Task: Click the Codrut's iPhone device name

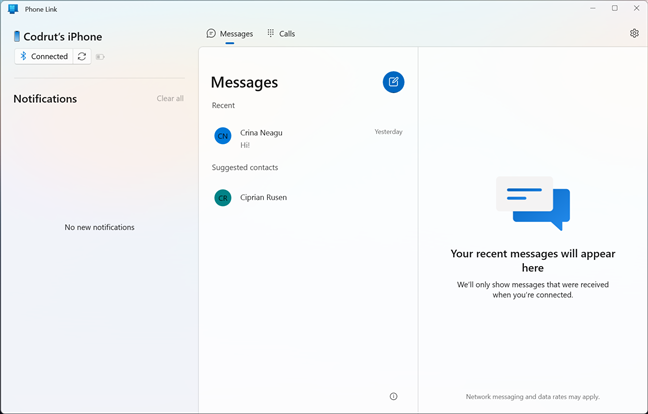Action: tap(63, 37)
